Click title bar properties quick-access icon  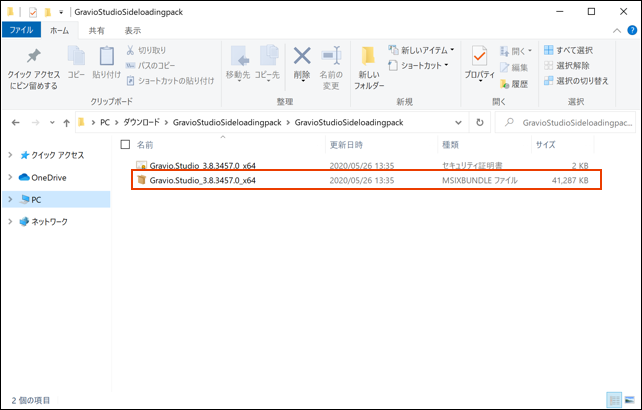(x=33, y=12)
